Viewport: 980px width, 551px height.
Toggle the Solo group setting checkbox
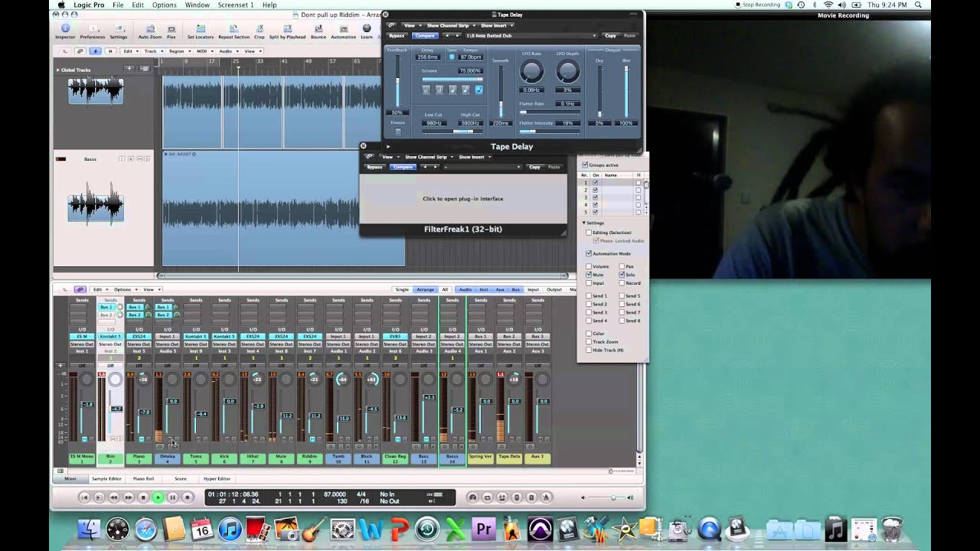(622, 275)
